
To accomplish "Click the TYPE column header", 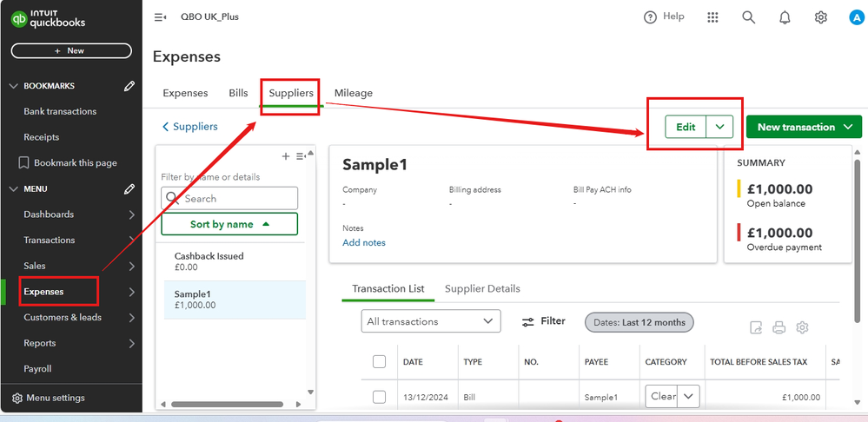I will (x=473, y=362).
